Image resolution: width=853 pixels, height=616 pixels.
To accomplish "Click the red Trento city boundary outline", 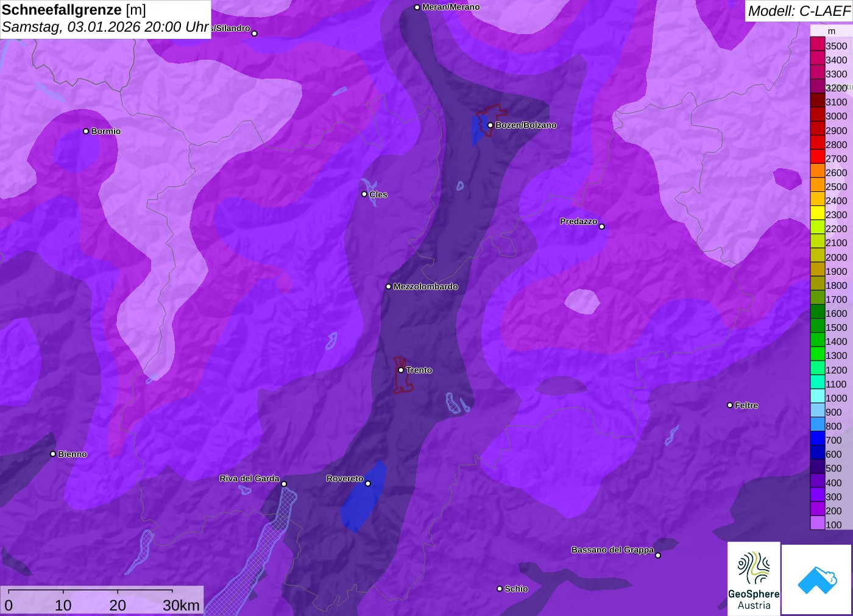I will coord(402,375).
